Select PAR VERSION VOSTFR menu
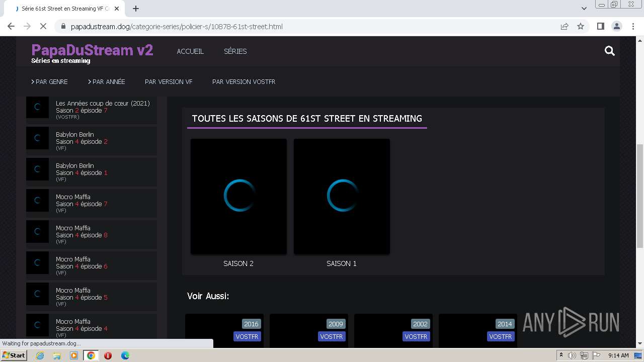 point(244,81)
